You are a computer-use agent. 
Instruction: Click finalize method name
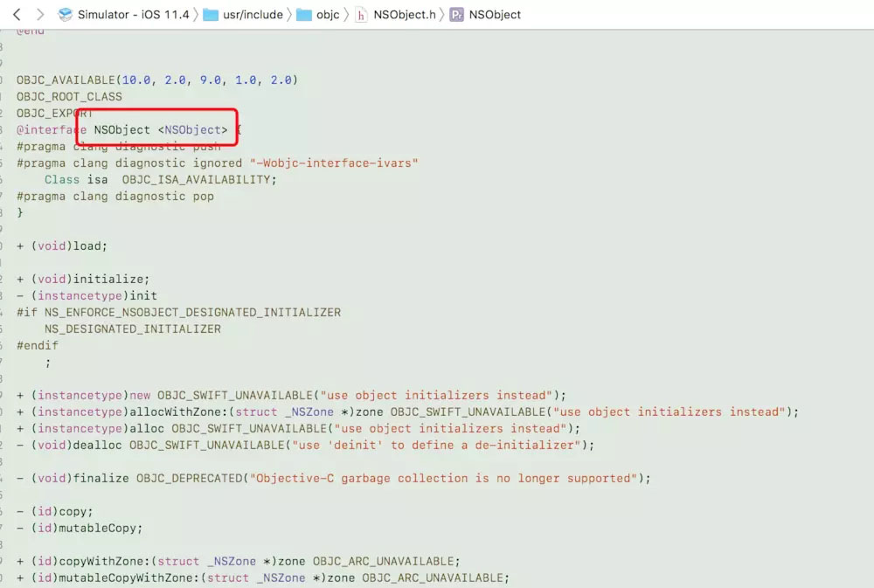[101, 478]
